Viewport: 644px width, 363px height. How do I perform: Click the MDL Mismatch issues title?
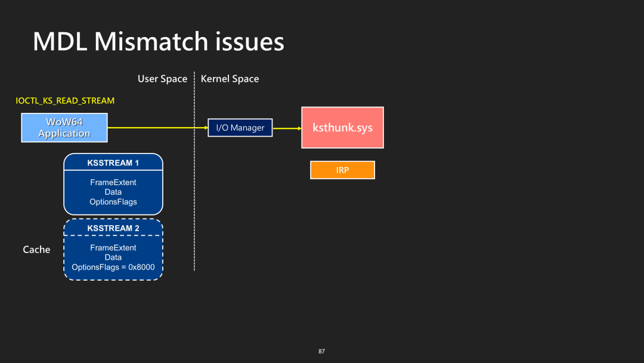(158, 42)
